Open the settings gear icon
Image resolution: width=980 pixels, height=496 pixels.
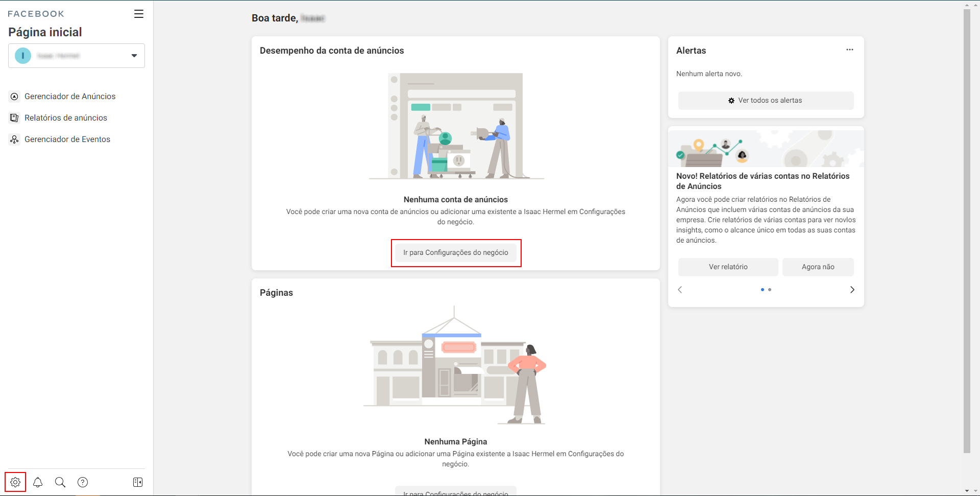15,482
